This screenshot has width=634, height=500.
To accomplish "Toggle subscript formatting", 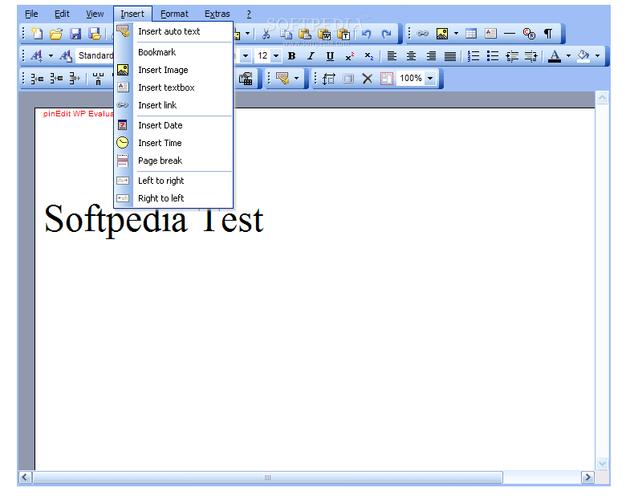I will 369,56.
